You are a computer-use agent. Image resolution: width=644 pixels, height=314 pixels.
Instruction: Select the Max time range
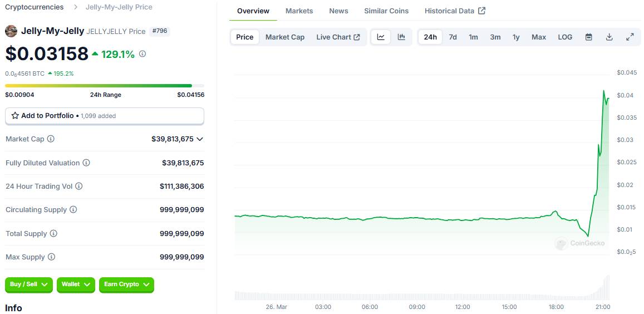click(x=539, y=37)
